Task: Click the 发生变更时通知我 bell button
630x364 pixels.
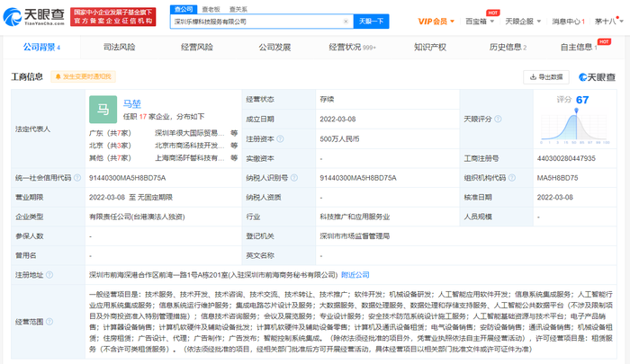Action: (x=83, y=76)
